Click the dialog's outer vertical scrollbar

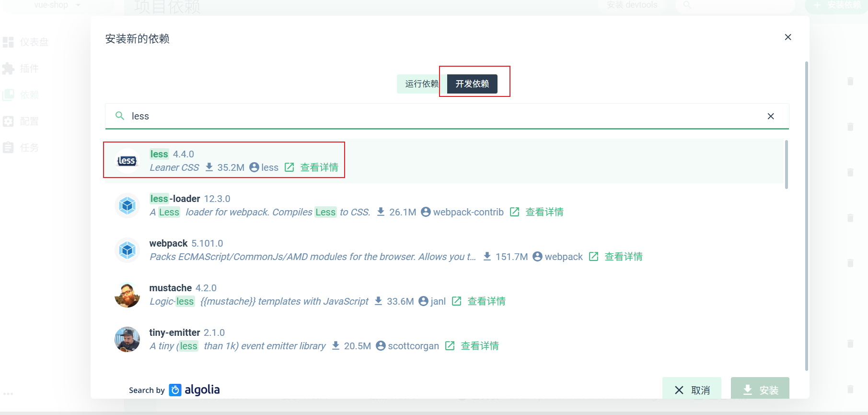pos(807,216)
